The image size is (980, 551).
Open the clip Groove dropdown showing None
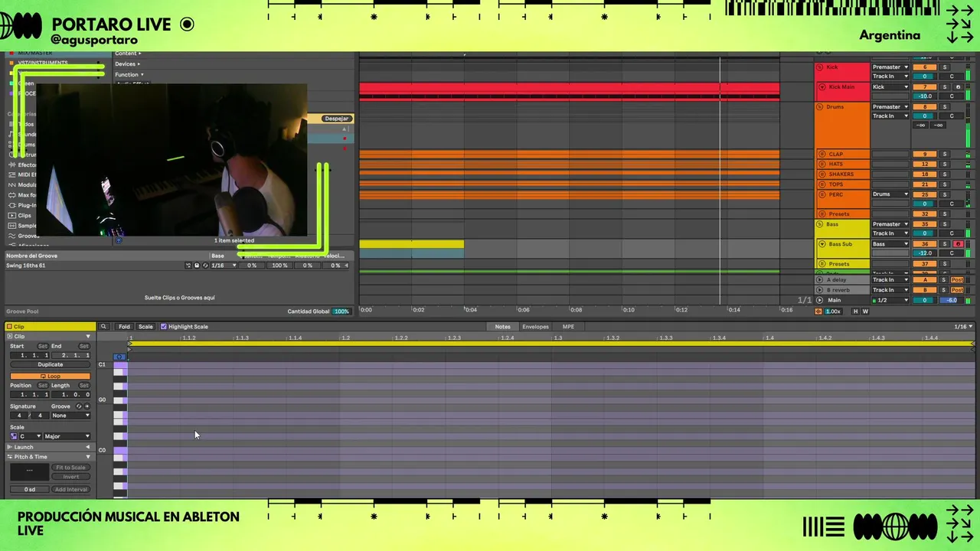pyautogui.click(x=70, y=416)
